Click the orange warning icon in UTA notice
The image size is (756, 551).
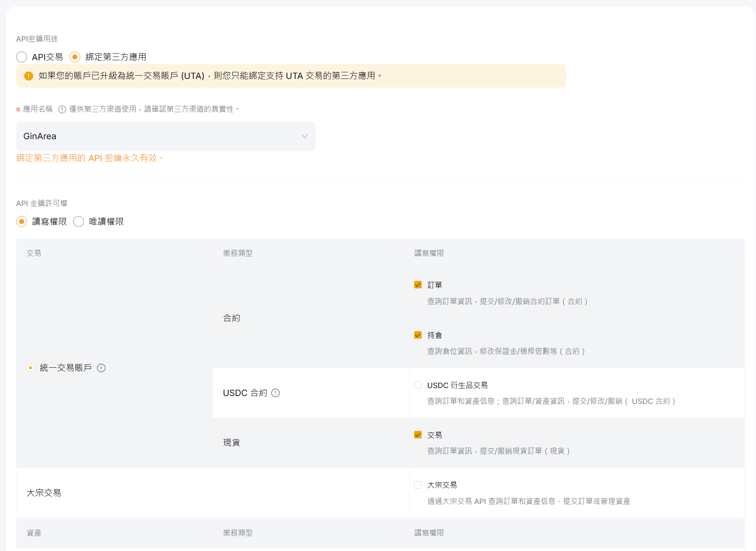pyautogui.click(x=29, y=76)
